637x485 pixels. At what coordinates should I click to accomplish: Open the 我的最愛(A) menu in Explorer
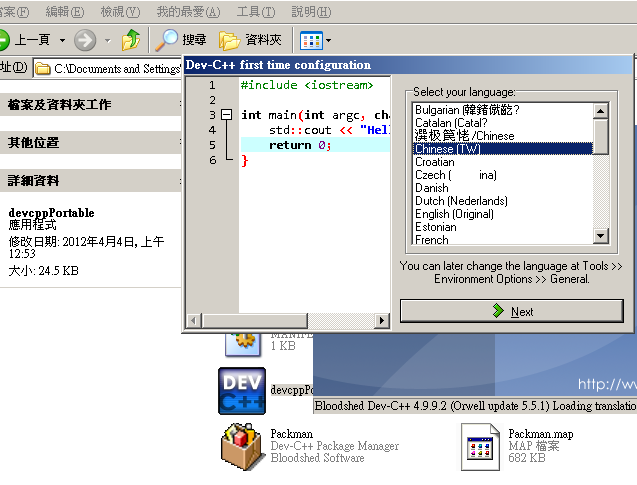(x=188, y=12)
